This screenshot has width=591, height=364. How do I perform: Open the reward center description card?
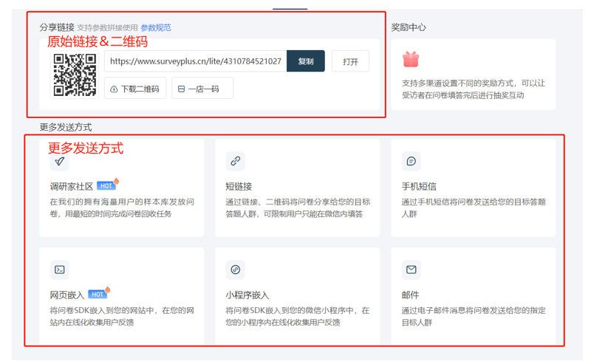pyautogui.click(x=473, y=75)
